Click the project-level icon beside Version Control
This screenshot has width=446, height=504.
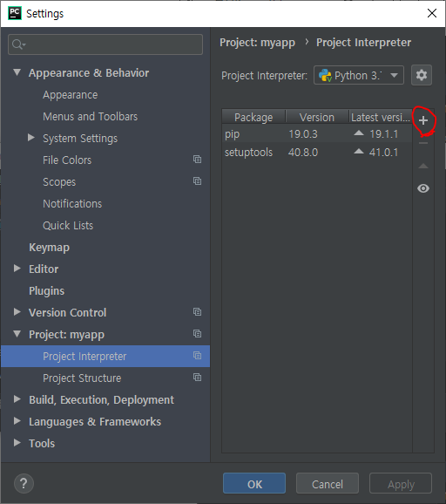197,312
